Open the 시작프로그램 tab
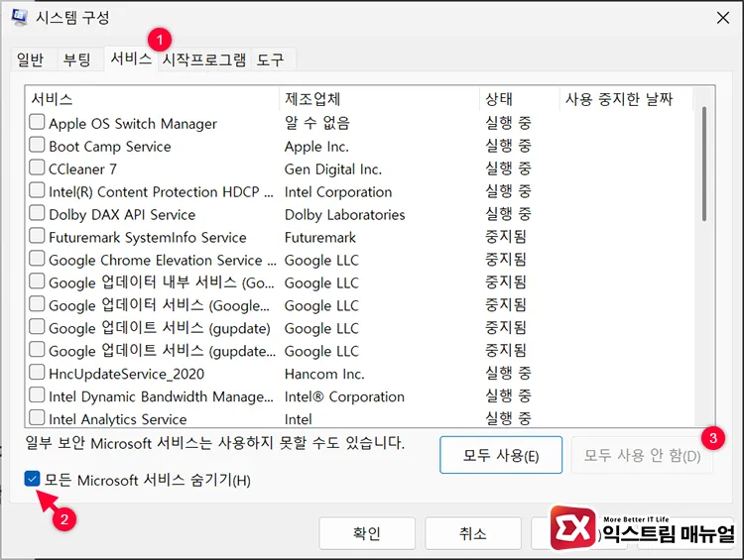 coord(204,60)
